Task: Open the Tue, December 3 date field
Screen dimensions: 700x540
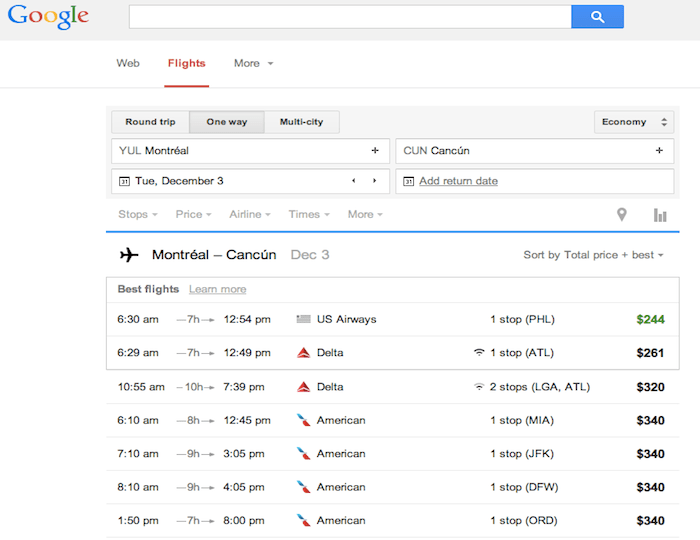Action: pos(250,181)
